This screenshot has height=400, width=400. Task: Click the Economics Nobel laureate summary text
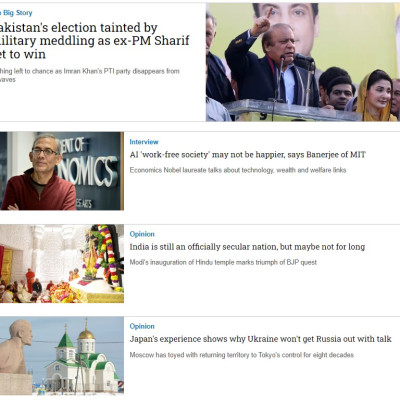[238, 170]
